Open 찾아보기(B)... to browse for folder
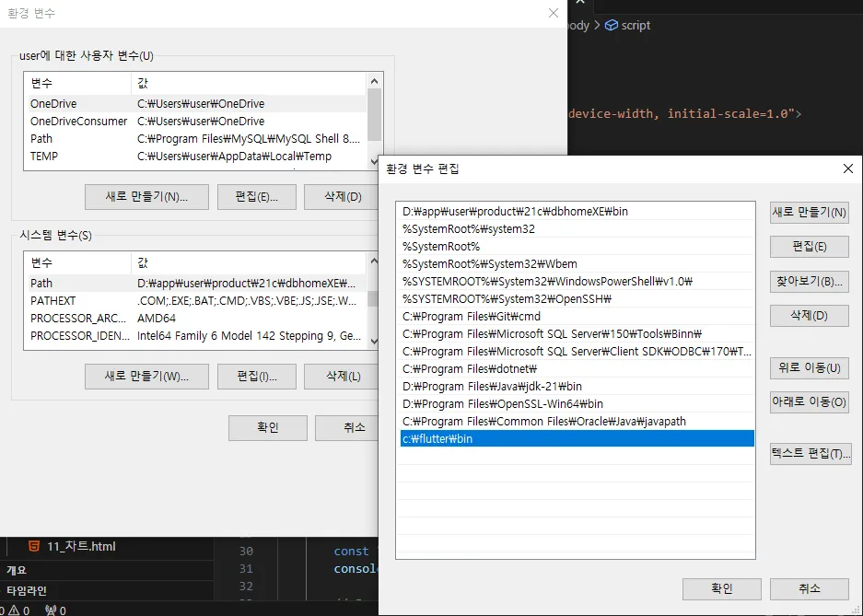Image resolution: width=863 pixels, height=616 pixels. tap(809, 282)
